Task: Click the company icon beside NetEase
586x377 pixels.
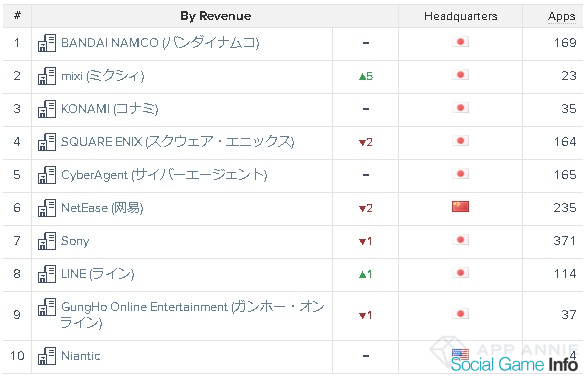Action: pos(47,208)
